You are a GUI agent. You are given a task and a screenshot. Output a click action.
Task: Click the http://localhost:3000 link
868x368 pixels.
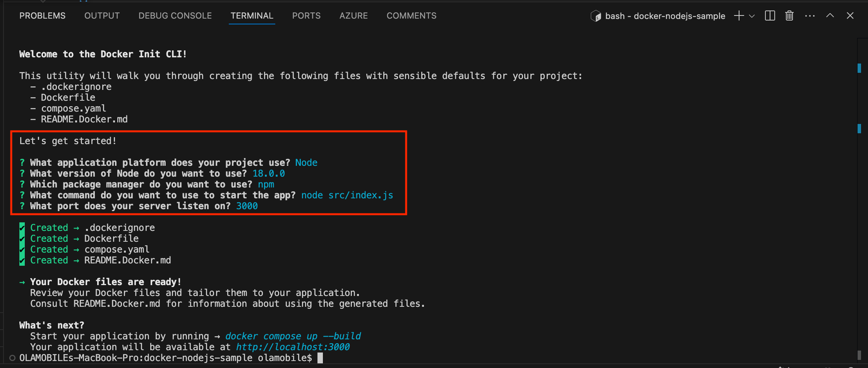pyautogui.click(x=293, y=347)
